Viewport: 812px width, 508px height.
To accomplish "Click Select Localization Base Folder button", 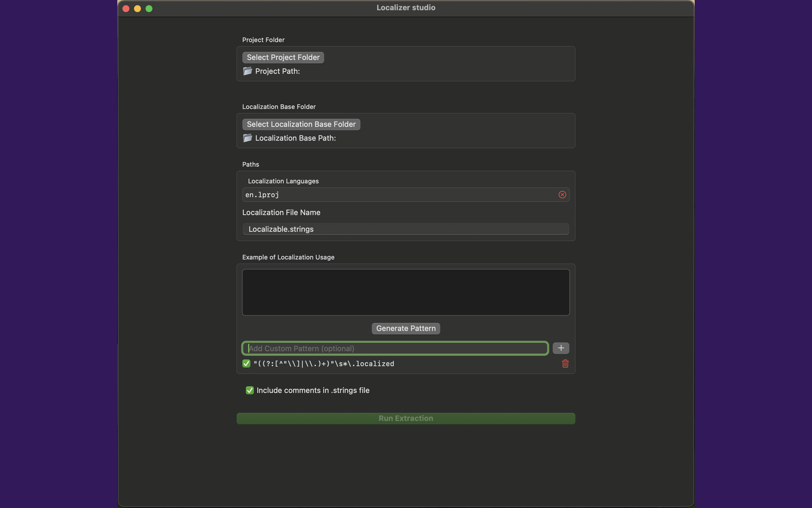I will pos(301,124).
